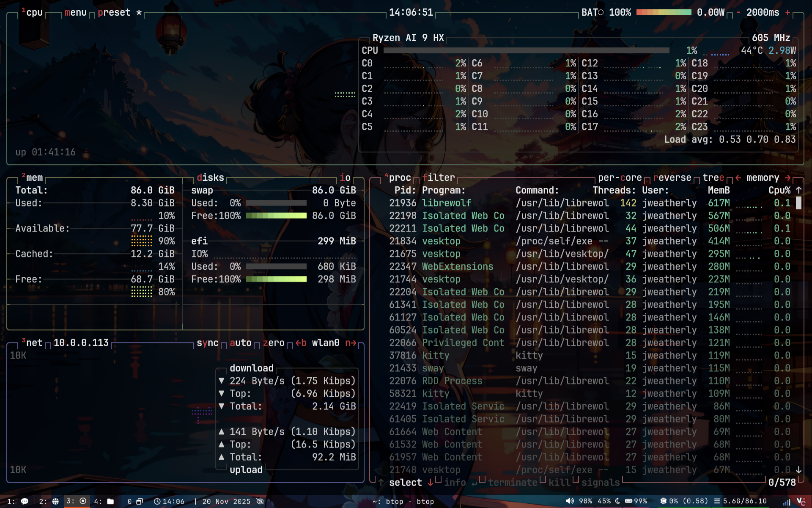Click the CPU chip icon in status bar
812x508 pixels.
click(663, 501)
